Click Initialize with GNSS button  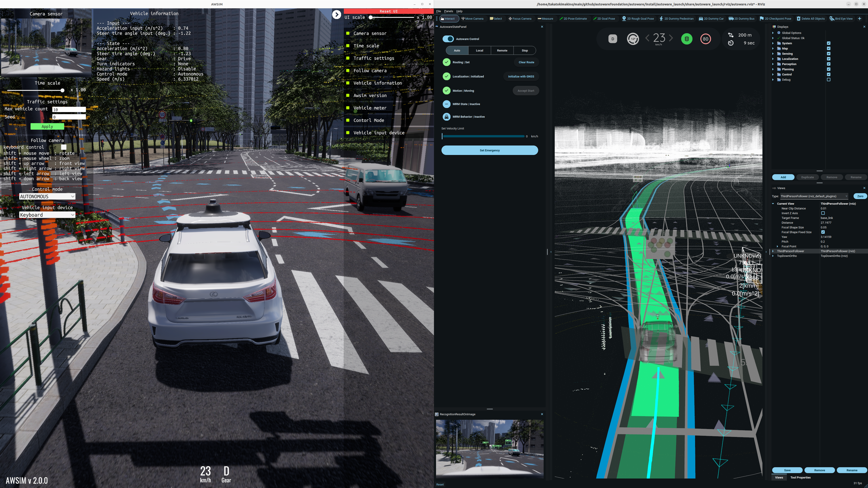pos(521,76)
